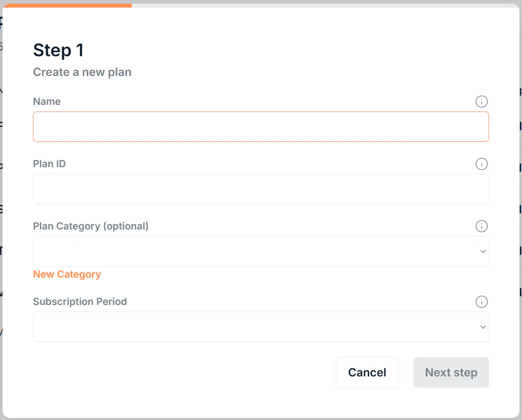Viewport: 522px width, 420px height.
Task: Click the info circle beside Subscription Period
Action: click(x=481, y=301)
